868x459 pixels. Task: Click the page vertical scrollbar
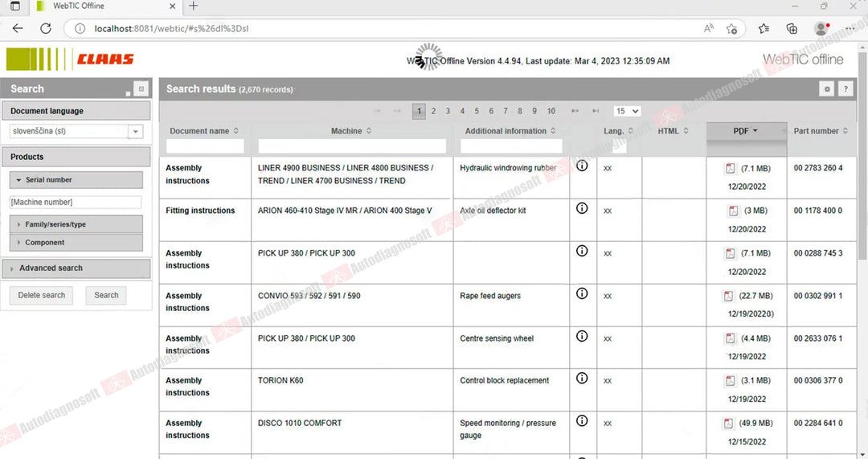pos(862,155)
